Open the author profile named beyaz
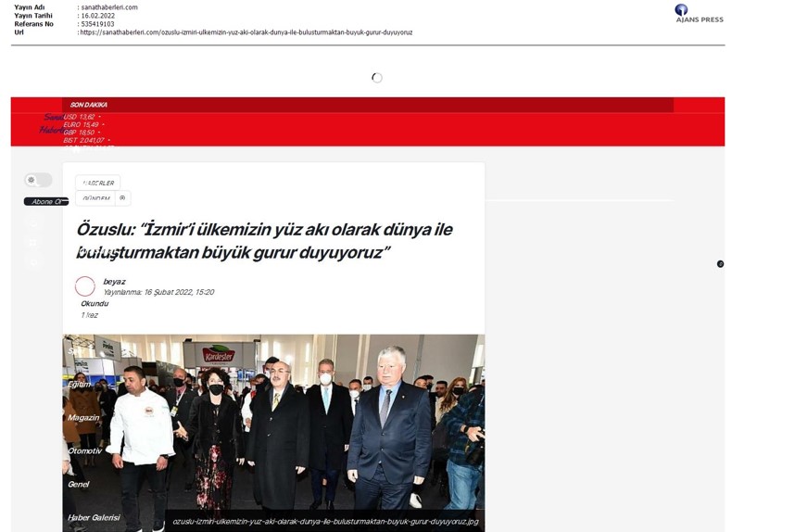Screen dimensions: 795x532 click(x=115, y=282)
